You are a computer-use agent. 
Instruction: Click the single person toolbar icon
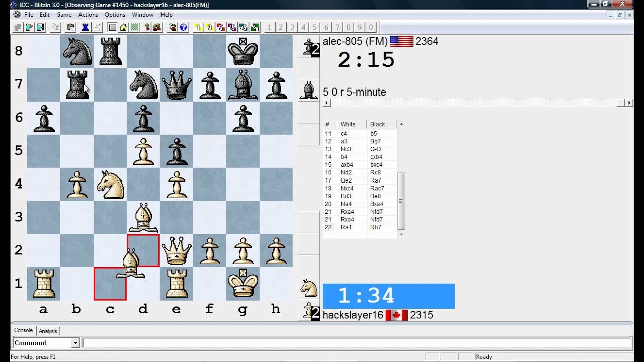click(146, 27)
